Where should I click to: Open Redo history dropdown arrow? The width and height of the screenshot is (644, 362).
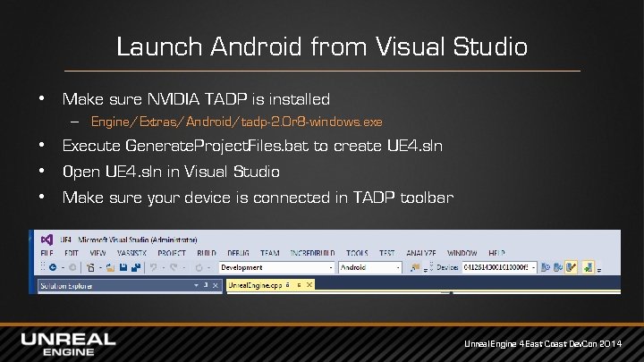(183, 268)
